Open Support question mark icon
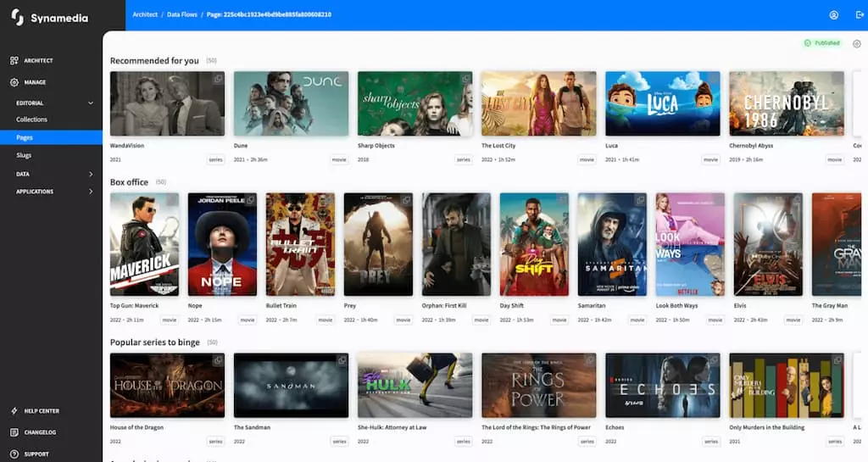The width and height of the screenshot is (868, 462). 14,454
